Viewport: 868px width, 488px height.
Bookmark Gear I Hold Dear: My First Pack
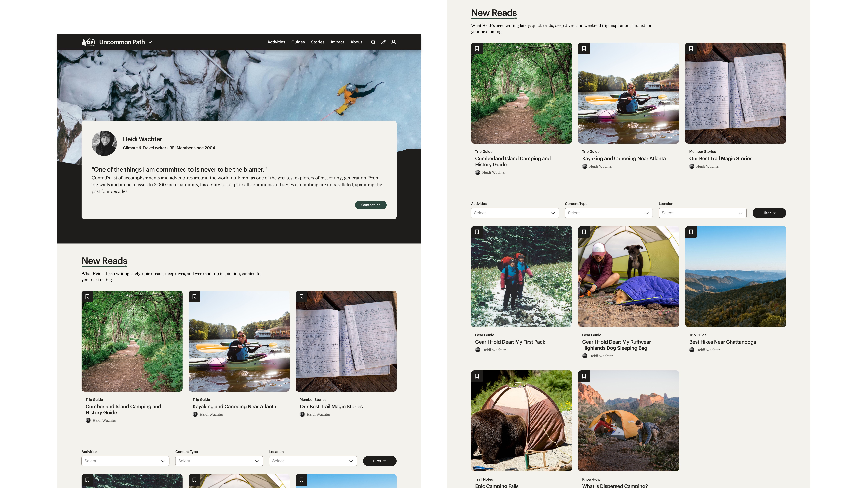coord(477,232)
